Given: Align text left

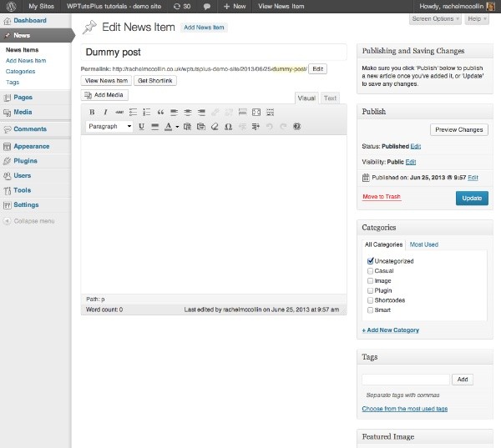Looking at the screenshot, I should [175, 112].
